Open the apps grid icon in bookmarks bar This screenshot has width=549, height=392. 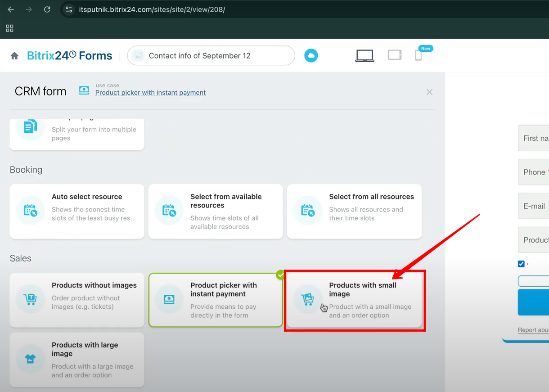pyautogui.click(x=9, y=28)
